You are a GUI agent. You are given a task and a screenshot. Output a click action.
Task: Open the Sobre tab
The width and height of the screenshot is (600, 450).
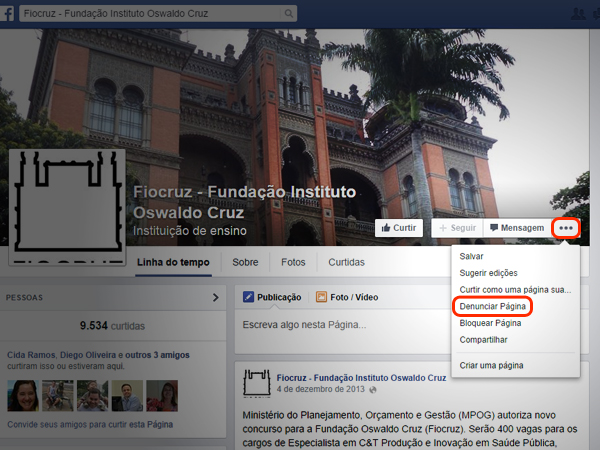(245, 262)
